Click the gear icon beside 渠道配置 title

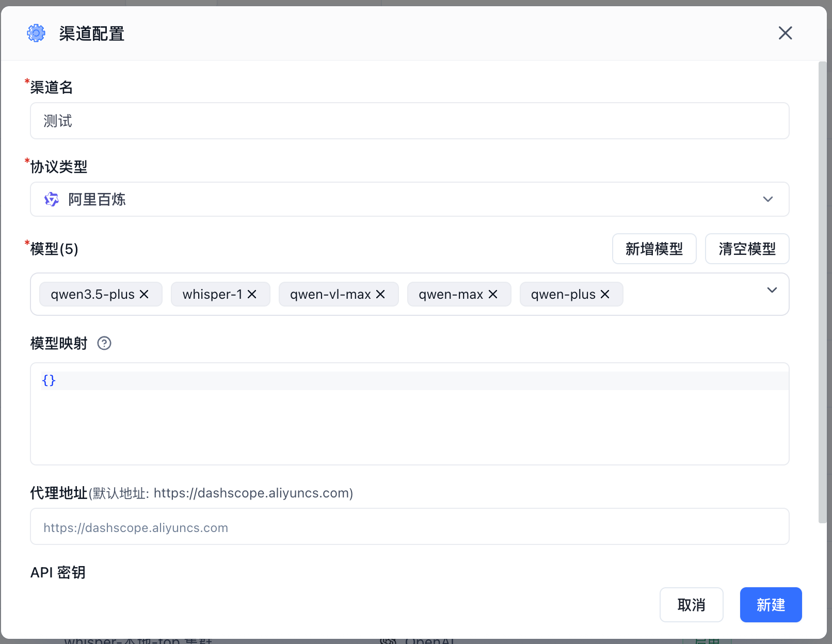tap(36, 34)
